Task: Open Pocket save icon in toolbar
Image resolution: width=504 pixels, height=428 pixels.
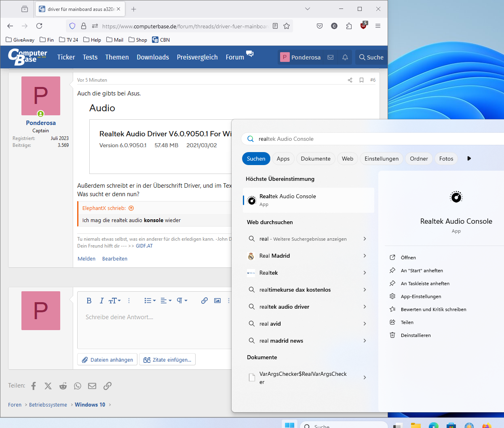Action: click(x=320, y=26)
